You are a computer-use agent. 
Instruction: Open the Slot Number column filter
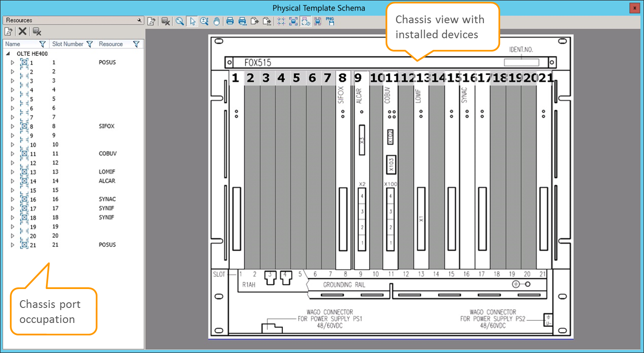89,44
